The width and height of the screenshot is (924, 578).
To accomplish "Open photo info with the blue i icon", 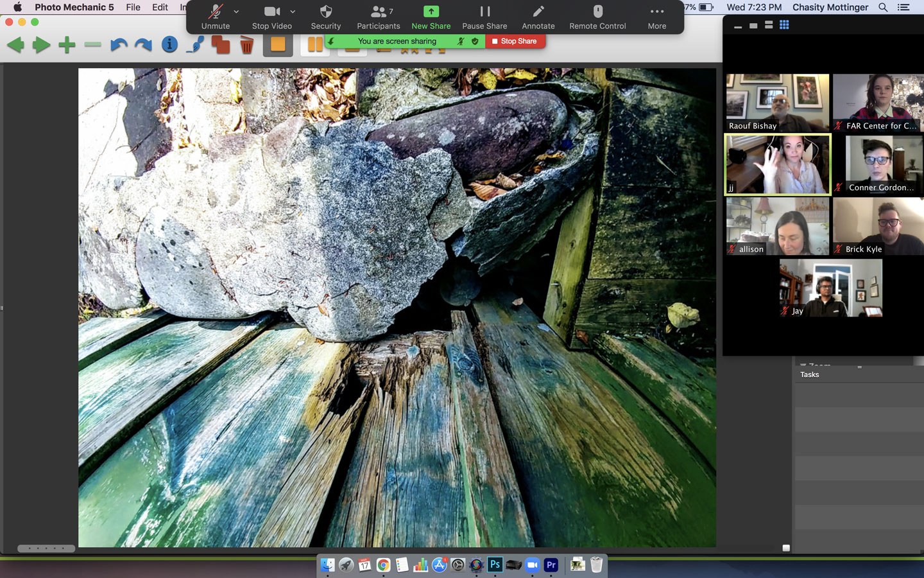I will 169,44.
